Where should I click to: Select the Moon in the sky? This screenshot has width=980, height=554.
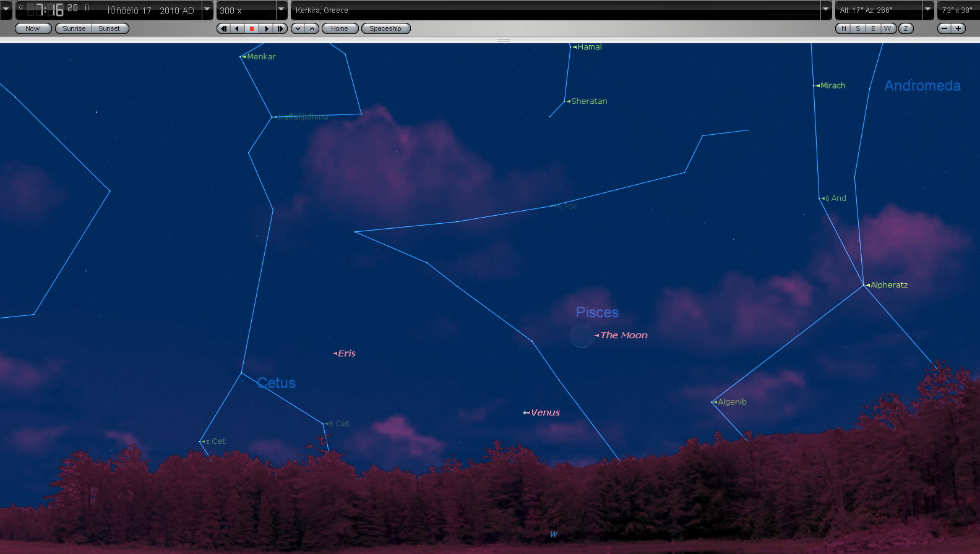coord(581,335)
